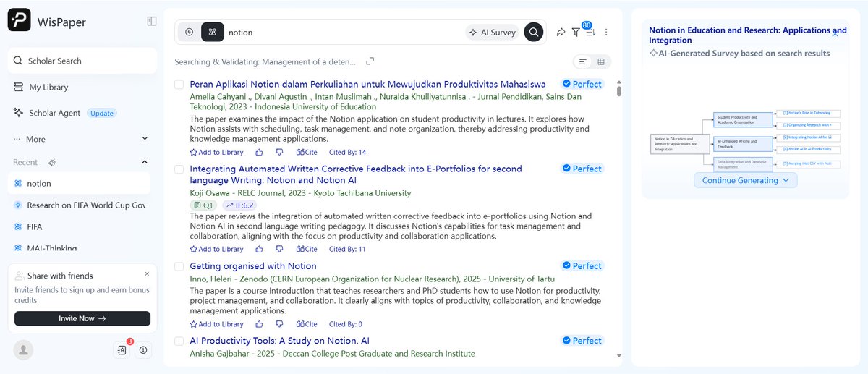Select the deep search atom mode icon
This screenshot has width=868, height=374.
pyautogui.click(x=212, y=32)
